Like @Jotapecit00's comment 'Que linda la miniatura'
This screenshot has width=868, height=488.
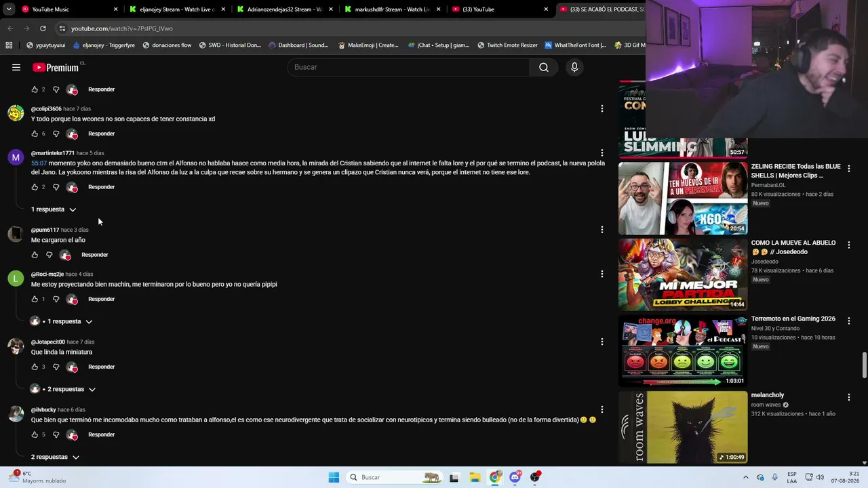pyautogui.click(x=35, y=367)
